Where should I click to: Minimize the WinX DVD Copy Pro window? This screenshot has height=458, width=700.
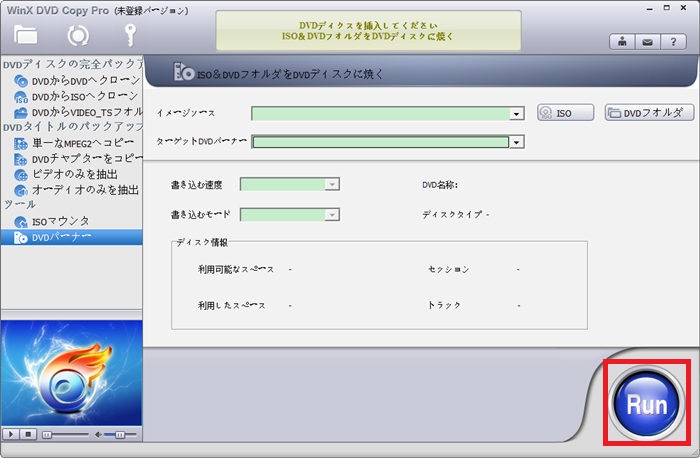point(650,8)
